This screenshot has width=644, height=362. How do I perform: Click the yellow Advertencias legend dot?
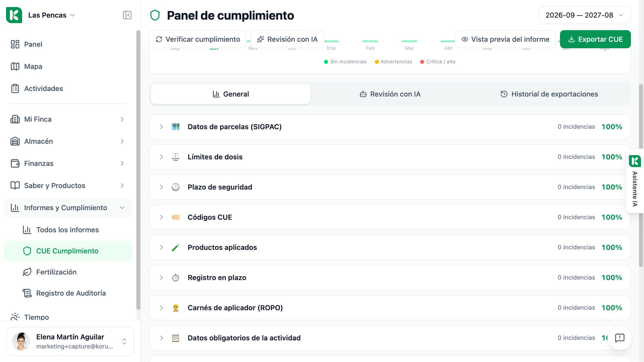pyautogui.click(x=377, y=62)
